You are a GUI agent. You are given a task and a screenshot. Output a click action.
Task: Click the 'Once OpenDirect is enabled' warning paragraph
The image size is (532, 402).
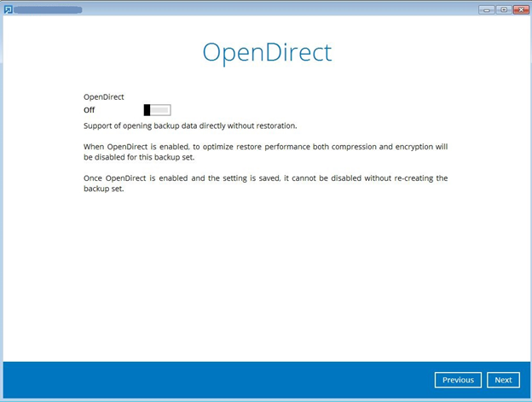(x=265, y=184)
